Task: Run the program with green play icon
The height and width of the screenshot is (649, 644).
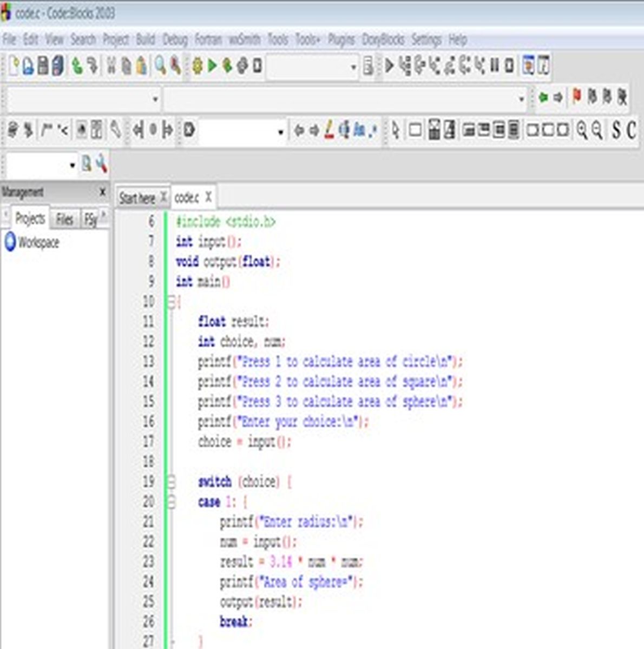Action: point(212,66)
